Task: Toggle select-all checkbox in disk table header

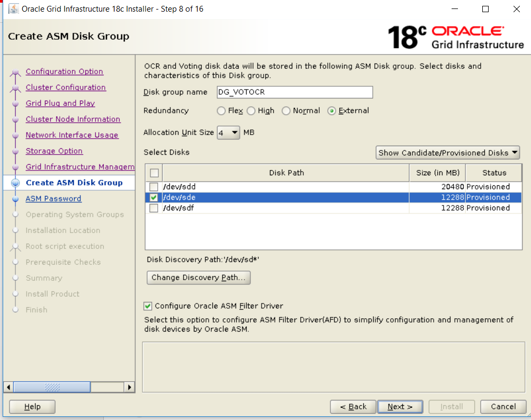Action: [155, 173]
